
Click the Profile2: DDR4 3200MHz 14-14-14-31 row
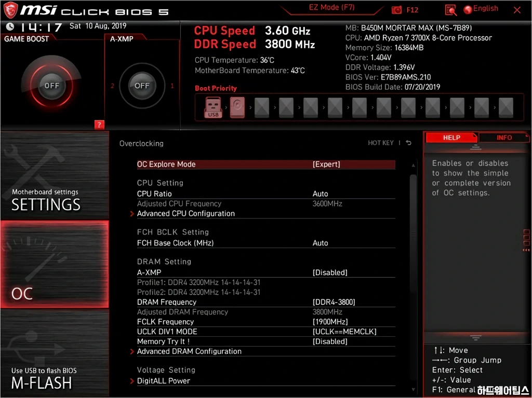(x=199, y=292)
